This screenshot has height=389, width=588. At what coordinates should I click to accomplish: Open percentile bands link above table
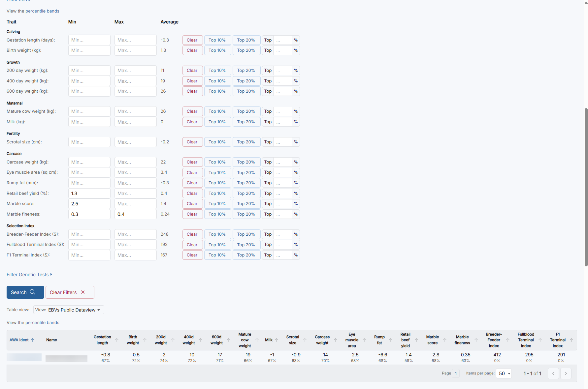tap(42, 323)
